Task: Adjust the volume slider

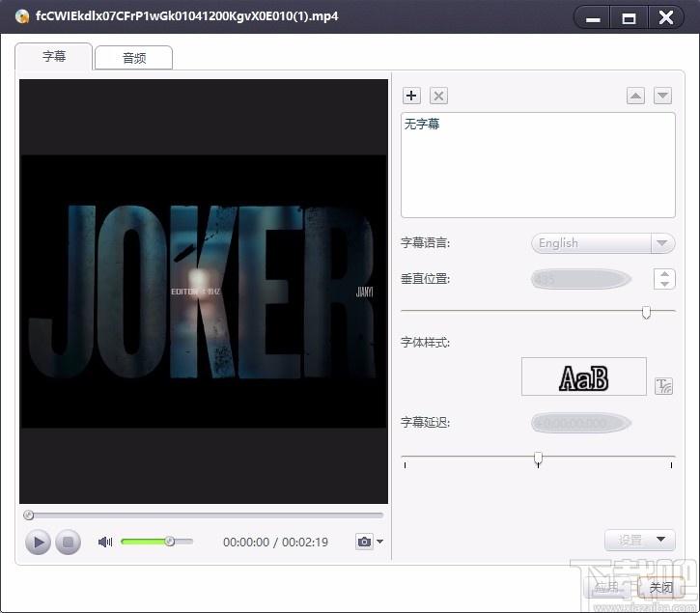Action: [x=169, y=542]
